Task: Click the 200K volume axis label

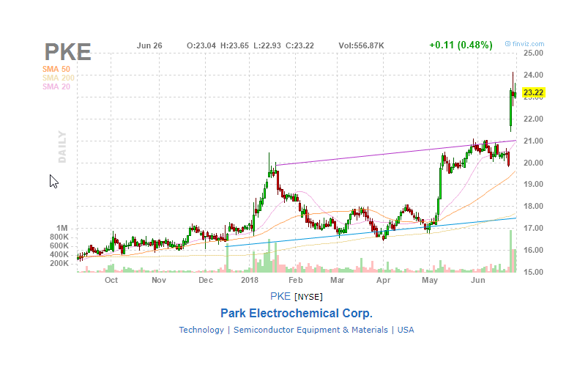Action: (59, 263)
